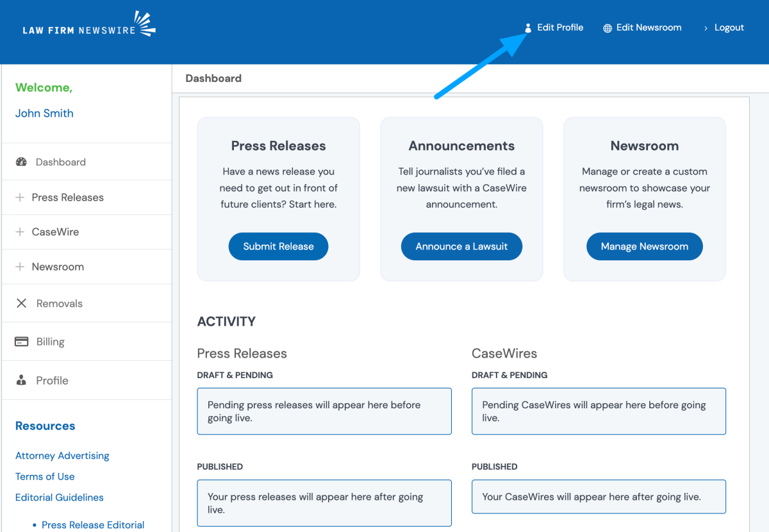
Task: Select the dashboard gauge icon in the sidebar
Action: tap(19, 162)
